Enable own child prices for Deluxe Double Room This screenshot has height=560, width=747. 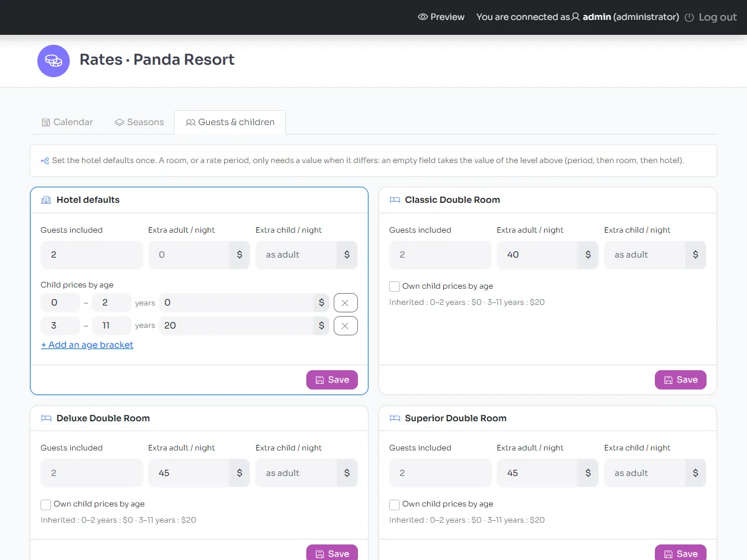(45, 505)
